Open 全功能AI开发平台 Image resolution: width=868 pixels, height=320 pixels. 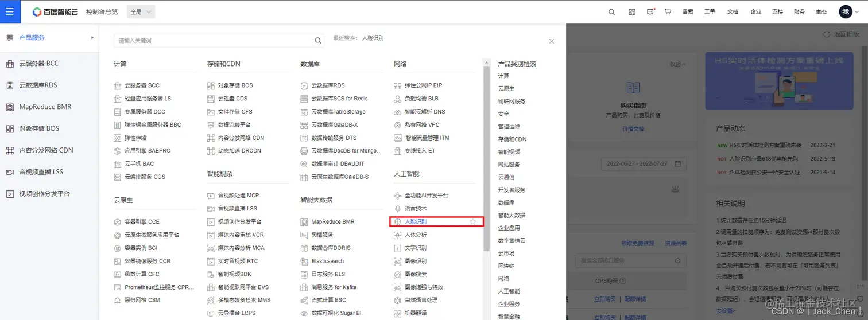point(426,196)
